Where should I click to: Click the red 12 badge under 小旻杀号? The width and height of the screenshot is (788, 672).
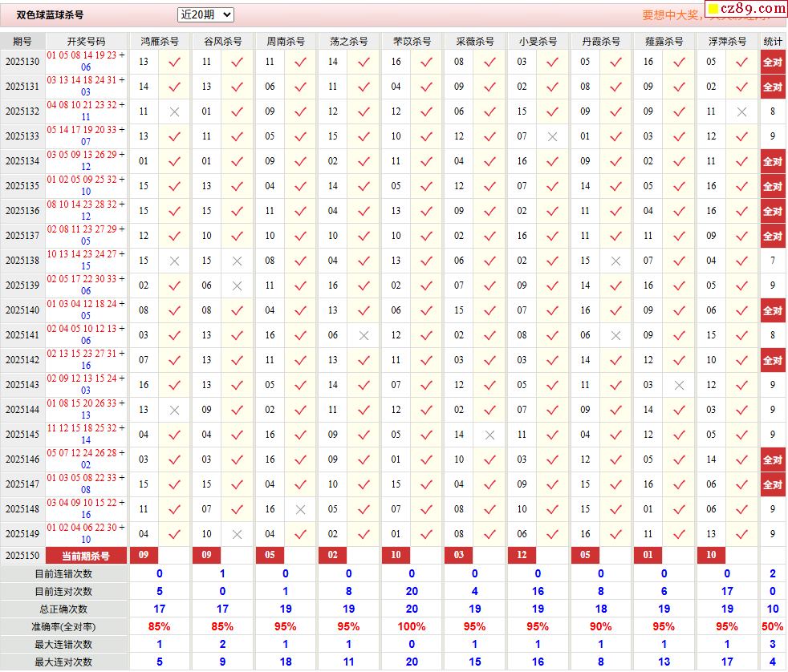[522, 556]
